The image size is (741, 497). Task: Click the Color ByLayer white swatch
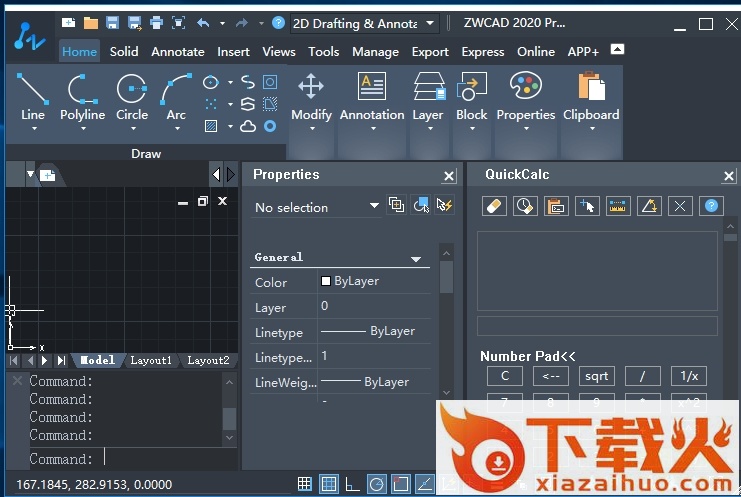click(x=326, y=282)
